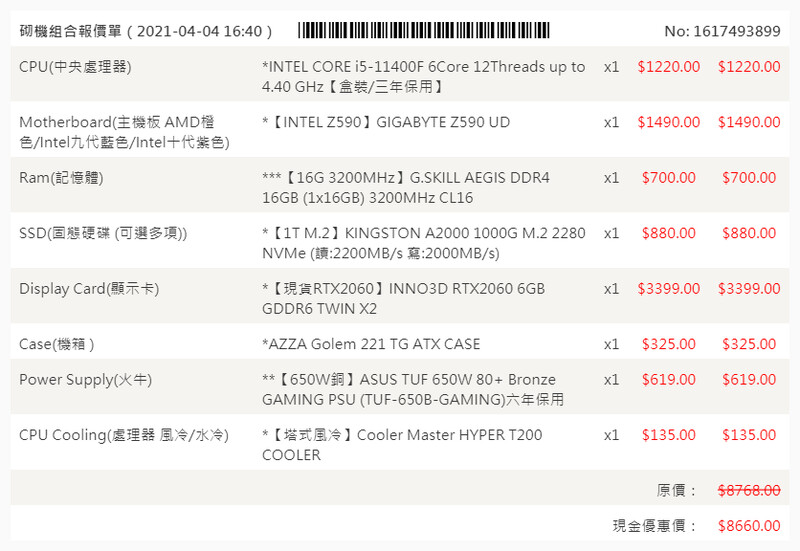800x551 pixels.
Task: Select the cash discount price $8660.00
Action: (749, 526)
